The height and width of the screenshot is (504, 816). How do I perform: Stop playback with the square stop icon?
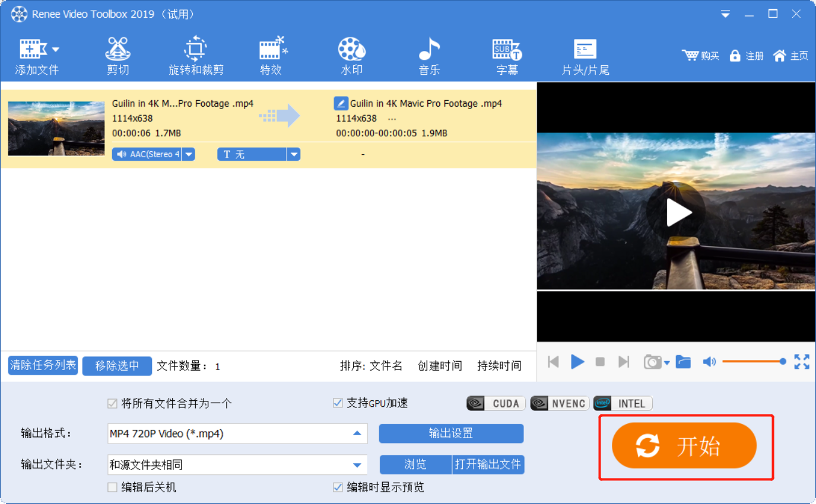[x=600, y=362]
